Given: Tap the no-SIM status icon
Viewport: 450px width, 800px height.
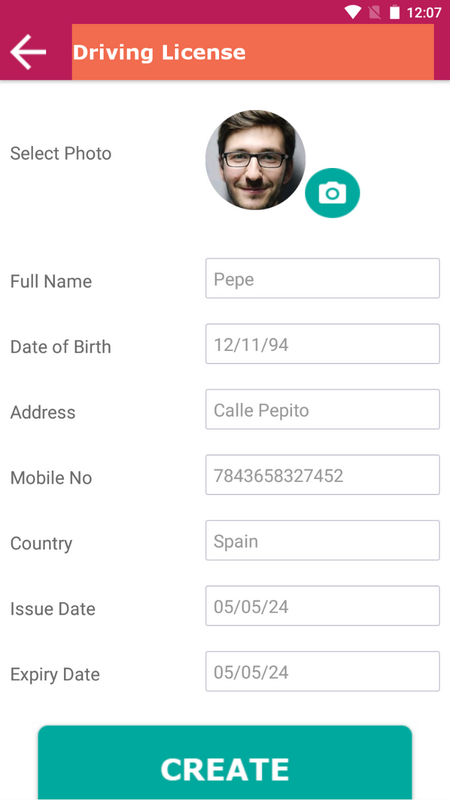Looking at the screenshot, I should tap(375, 12).
